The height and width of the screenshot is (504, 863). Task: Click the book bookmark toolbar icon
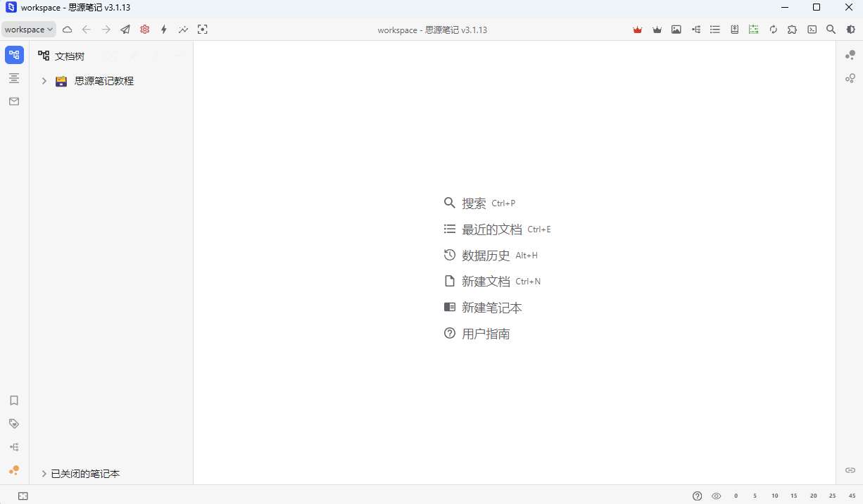(734, 30)
